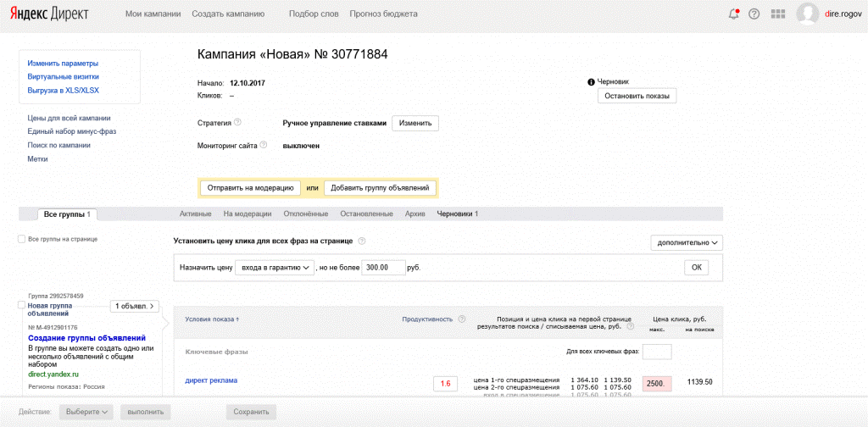Focus the Для всех ключевых фраз price field
The image size is (868, 427).
657,352
